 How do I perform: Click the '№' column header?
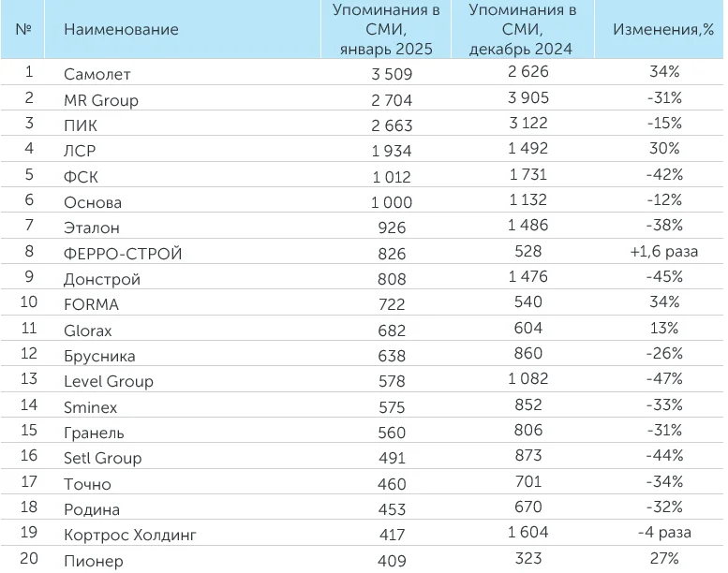(x=22, y=29)
